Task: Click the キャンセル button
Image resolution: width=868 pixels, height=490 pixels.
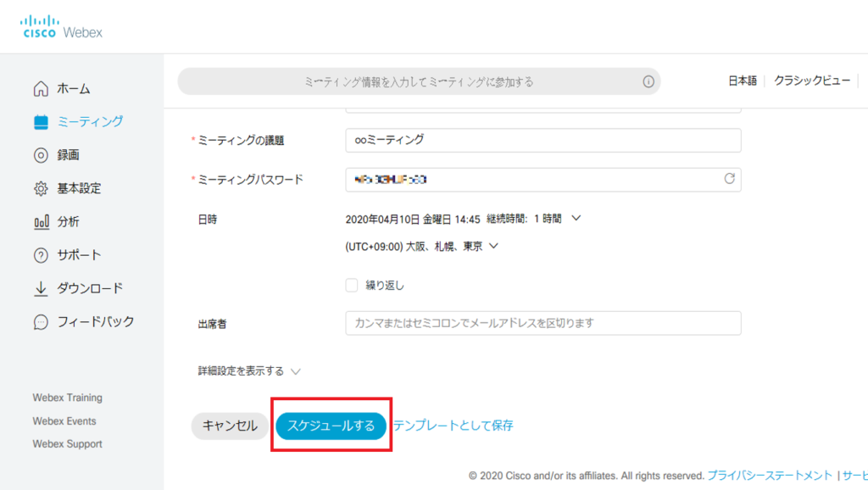Action: (230, 426)
